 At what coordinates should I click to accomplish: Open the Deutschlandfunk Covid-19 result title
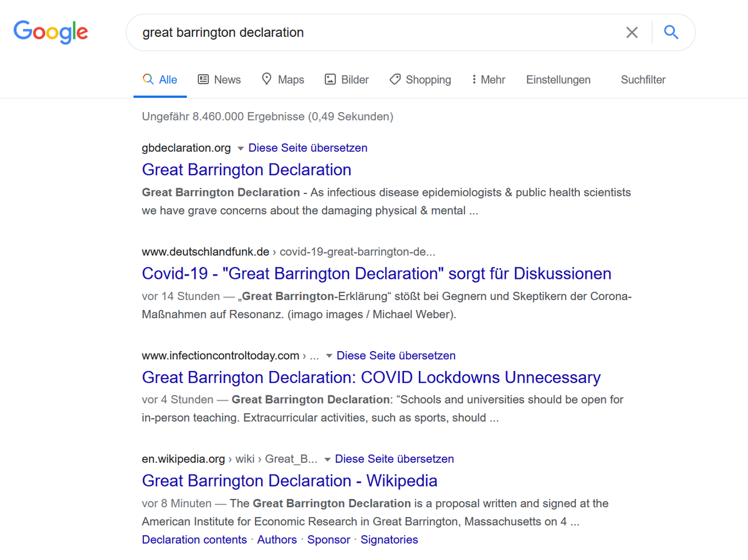click(x=376, y=273)
